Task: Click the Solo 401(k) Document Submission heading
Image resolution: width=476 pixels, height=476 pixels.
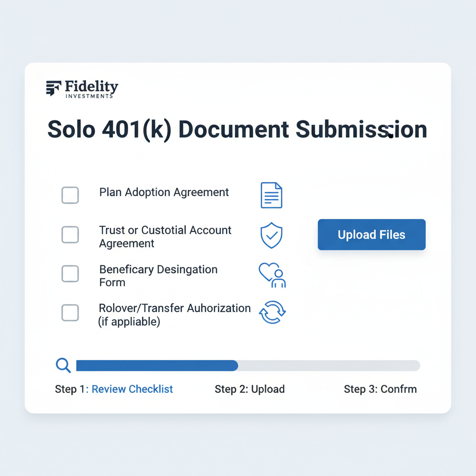Action: 237,129
